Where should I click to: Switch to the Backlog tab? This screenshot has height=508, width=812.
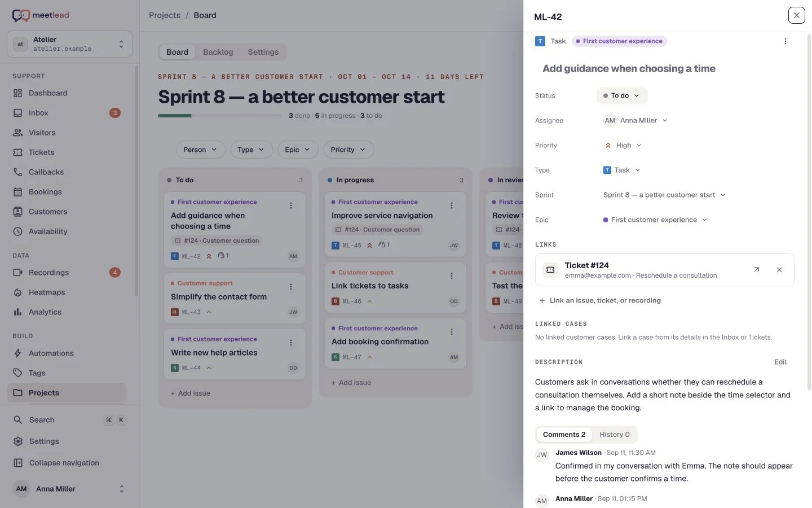(x=218, y=52)
